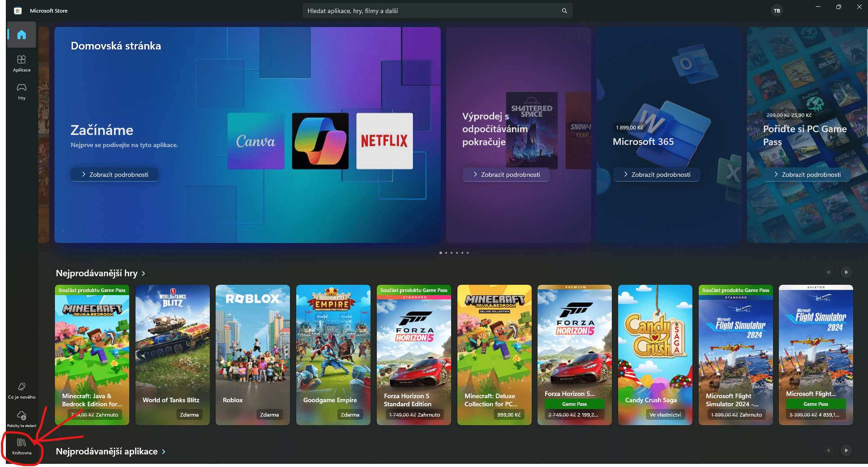868x467 pixels.
Task: Click the search magnifier icon
Action: tap(564, 11)
